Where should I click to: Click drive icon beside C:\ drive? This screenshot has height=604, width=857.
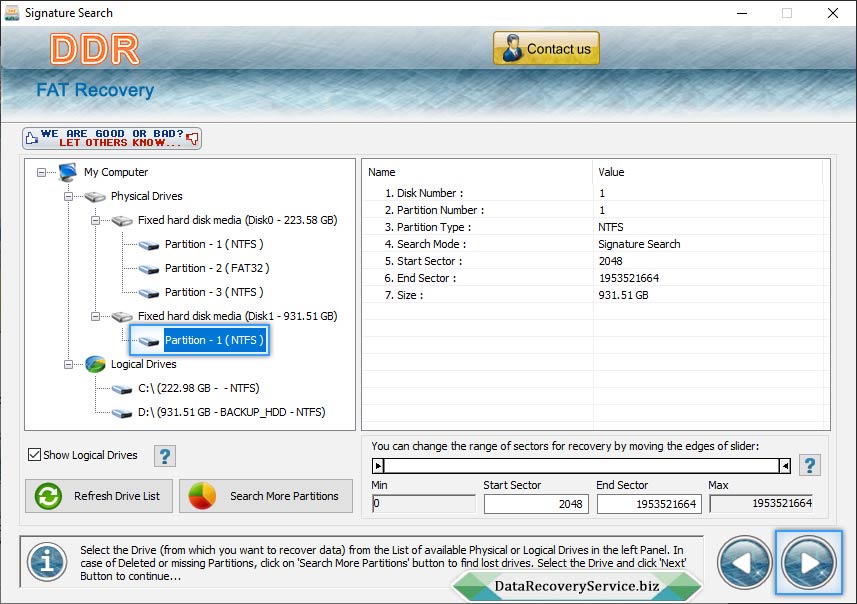[122, 389]
